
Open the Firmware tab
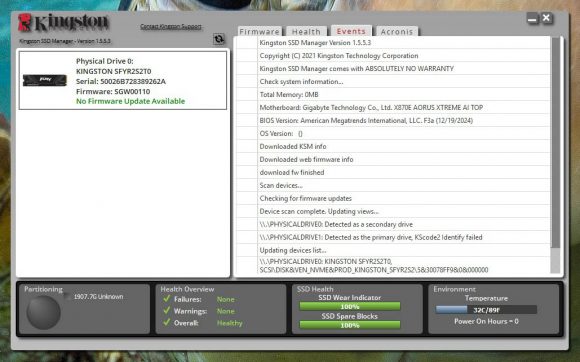(x=260, y=31)
